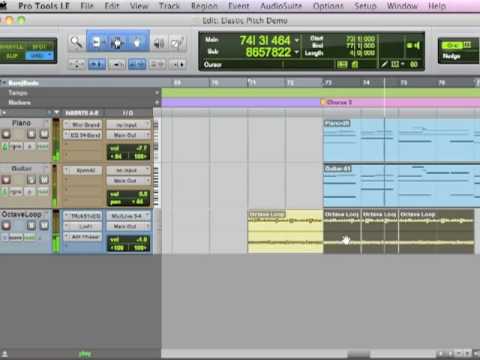This screenshot has height=360, width=480.
Task: Click the plus button on Markers ruler
Action: 157,102
